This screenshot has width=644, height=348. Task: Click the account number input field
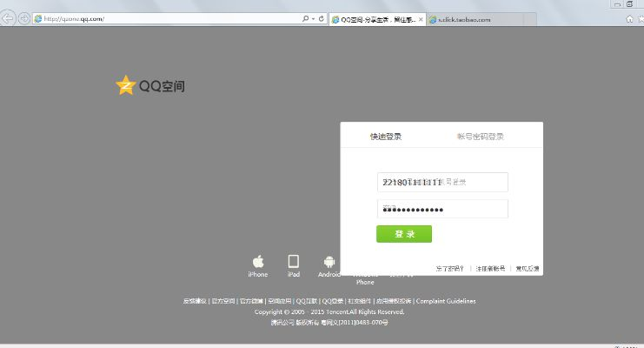click(x=442, y=182)
